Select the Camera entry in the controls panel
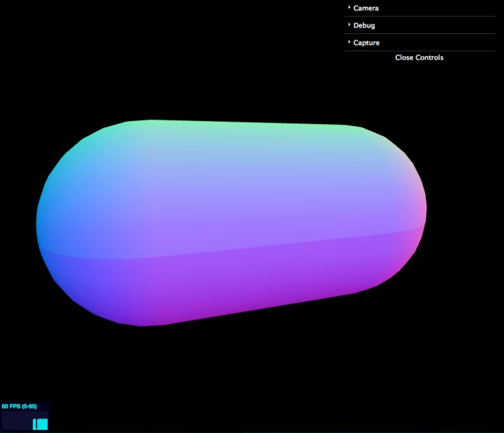The width and height of the screenshot is (504, 433). click(x=365, y=8)
